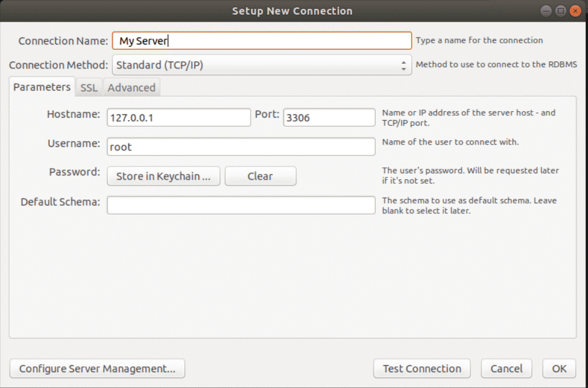
Task: Clear the stored password
Action: pos(260,176)
